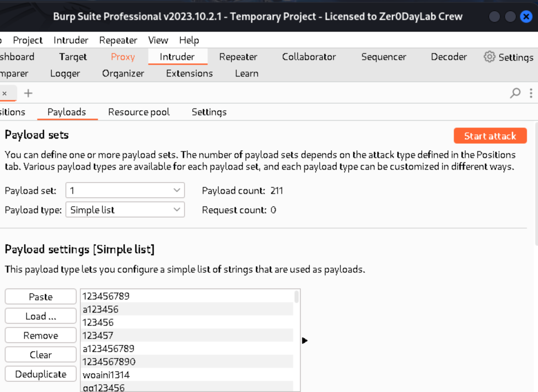Click the main panel vertical scrollbar
This screenshot has height=392, width=538.
tap(536, 184)
